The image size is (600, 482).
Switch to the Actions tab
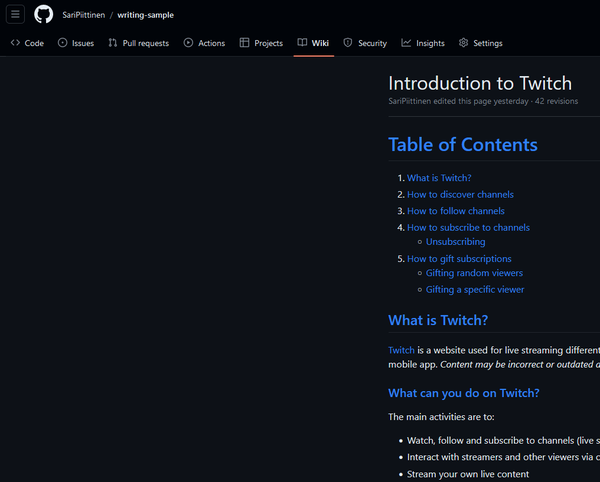coord(204,43)
